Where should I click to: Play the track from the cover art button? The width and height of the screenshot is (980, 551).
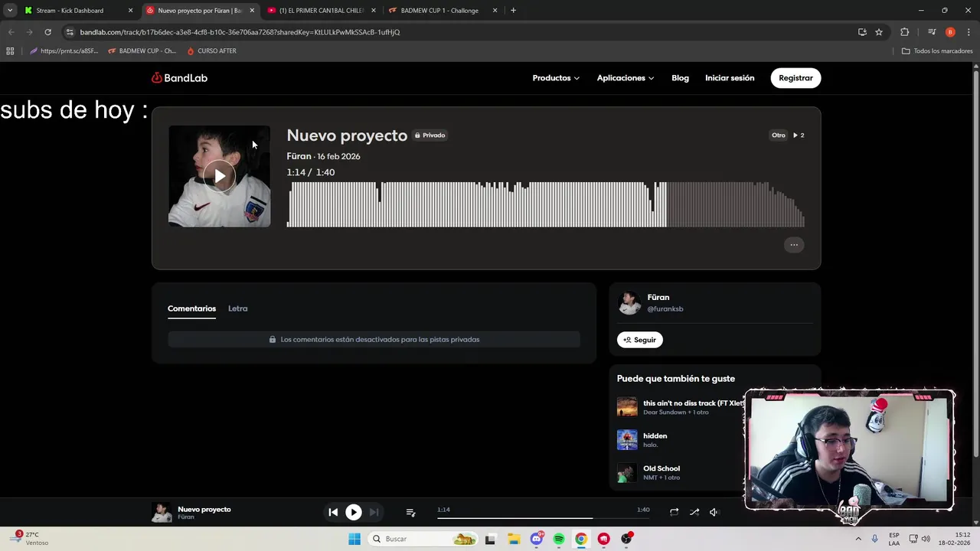click(x=220, y=176)
